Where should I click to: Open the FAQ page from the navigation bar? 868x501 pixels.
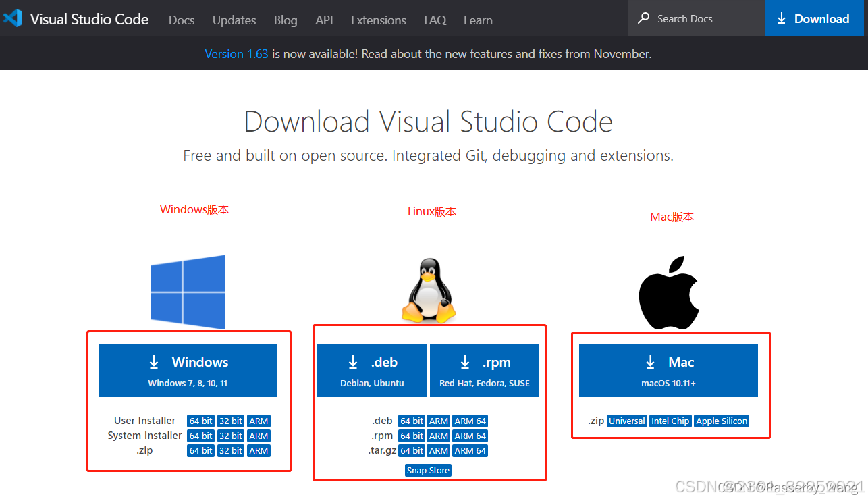(x=435, y=20)
